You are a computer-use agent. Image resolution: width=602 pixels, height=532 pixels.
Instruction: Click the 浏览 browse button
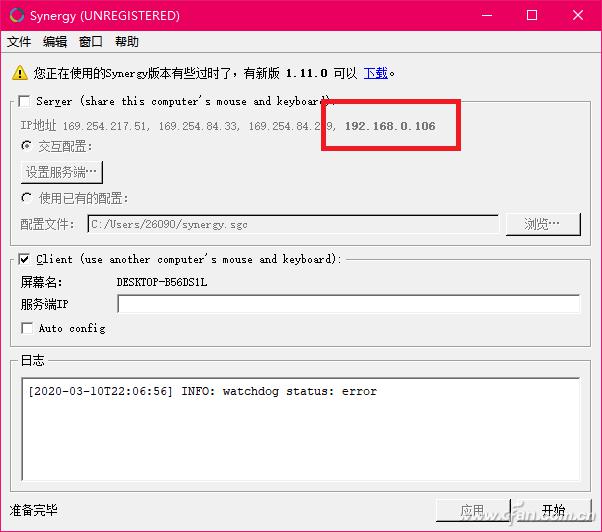tap(543, 224)
